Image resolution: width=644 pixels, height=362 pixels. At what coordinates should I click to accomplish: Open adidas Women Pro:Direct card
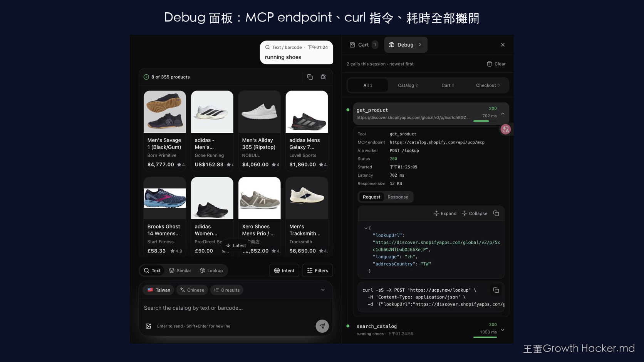212,217
